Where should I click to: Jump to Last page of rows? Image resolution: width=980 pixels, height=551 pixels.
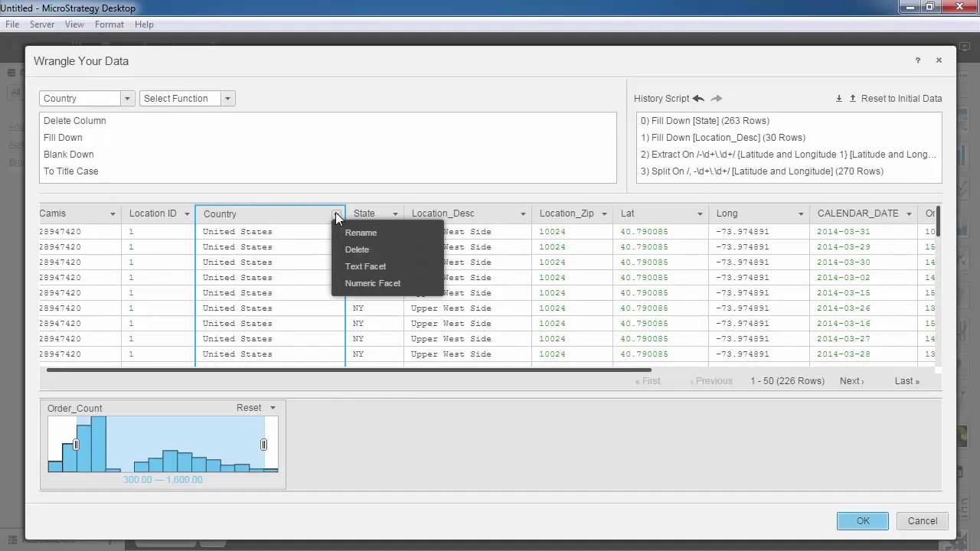(906, 381)
